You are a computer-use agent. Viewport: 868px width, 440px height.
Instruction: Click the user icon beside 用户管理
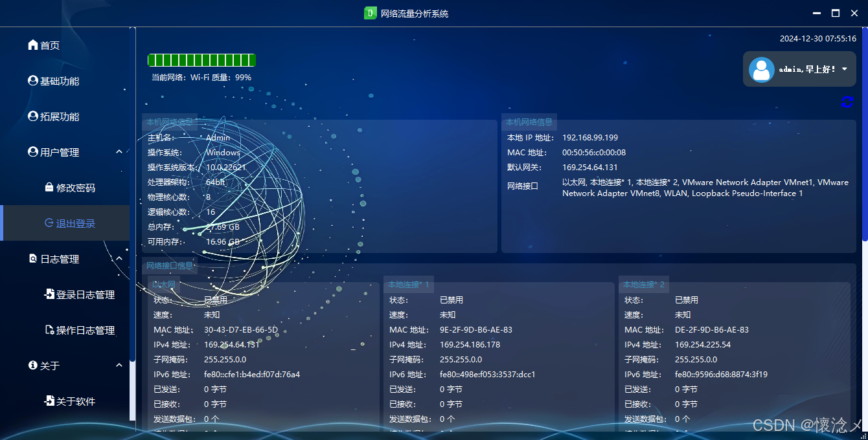coord(33,152)
